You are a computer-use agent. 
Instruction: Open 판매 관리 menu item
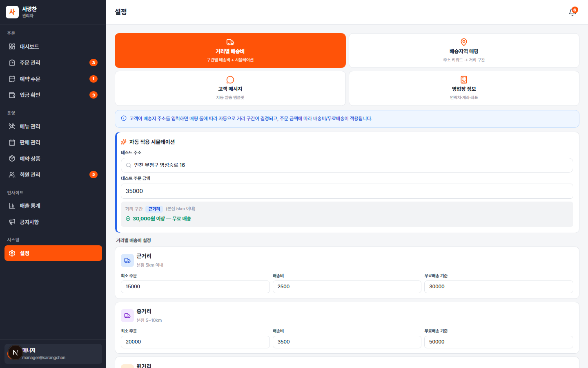pos(53,142)
